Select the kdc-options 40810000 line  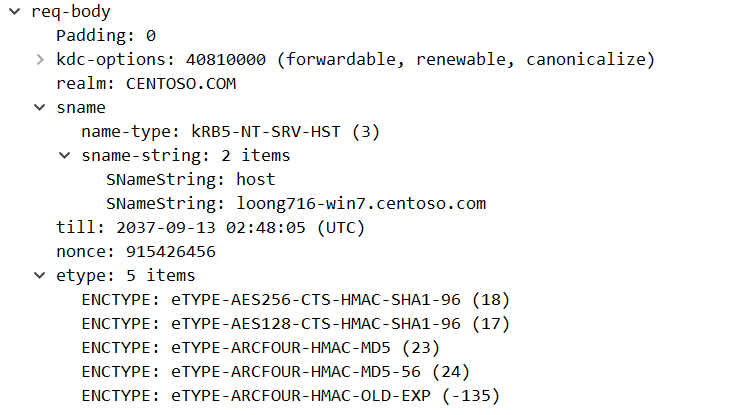coord(355,60)
